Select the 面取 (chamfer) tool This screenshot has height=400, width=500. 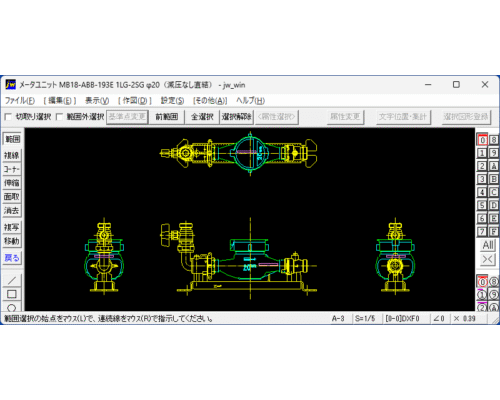[x=12, y=197]
